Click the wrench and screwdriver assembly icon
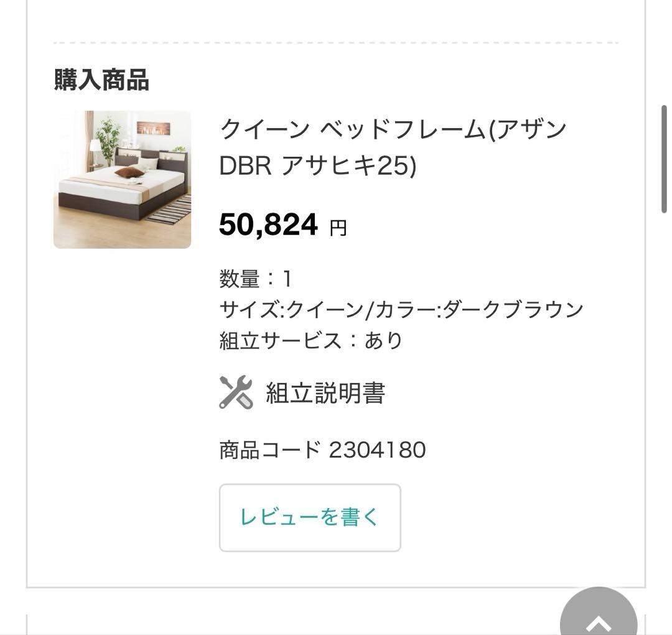This screenshot has width=672, height=635. tap(235, 392)
